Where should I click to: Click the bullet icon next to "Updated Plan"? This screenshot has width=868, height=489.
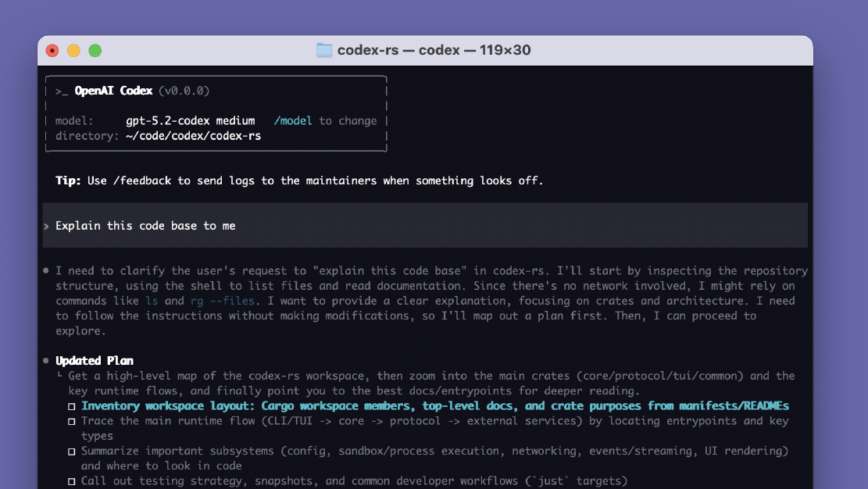[x=47, y=361]
